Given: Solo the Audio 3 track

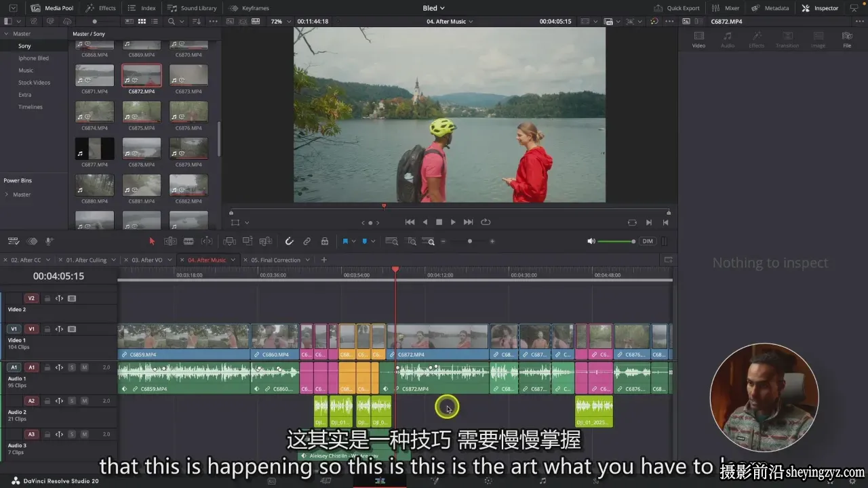Looking at the screenshot, I should [x=71, y=434].
